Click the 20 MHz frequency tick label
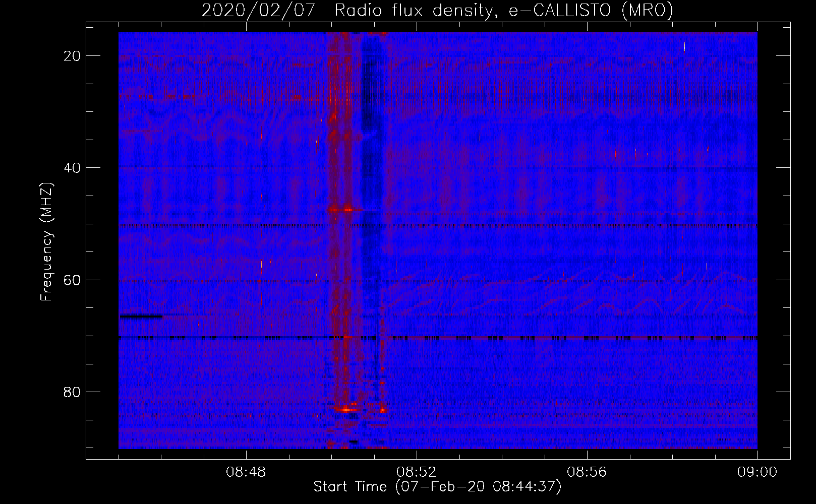The image size is (816, 504). click(x=73, y=56)
